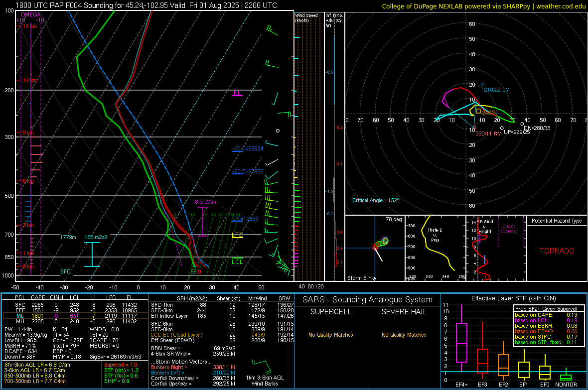
Task: Click the 1km & 6km AGL wind barb glyph
Action: [262, 367]
